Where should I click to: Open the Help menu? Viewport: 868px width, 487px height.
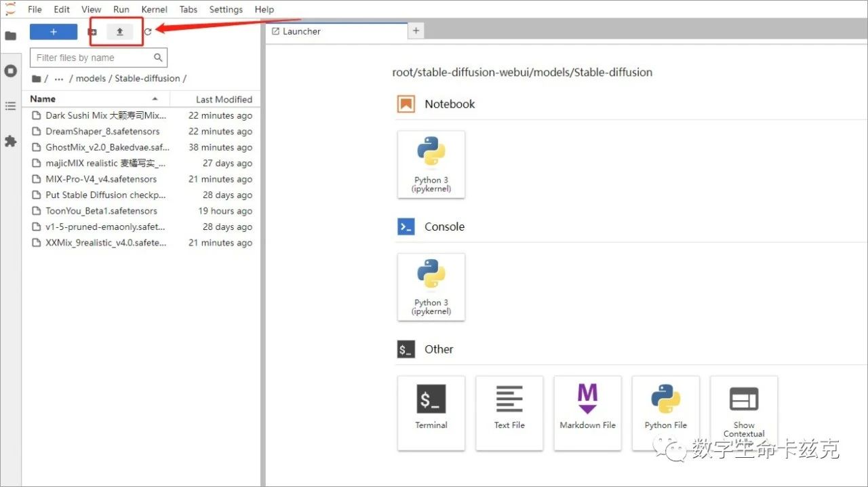pos(264,9)
